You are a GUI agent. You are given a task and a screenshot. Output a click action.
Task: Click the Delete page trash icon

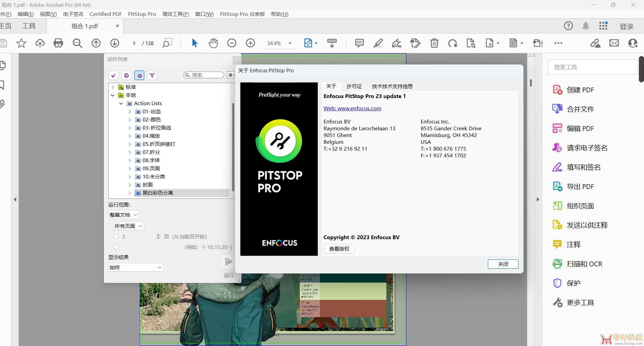[x=434, y=43]
